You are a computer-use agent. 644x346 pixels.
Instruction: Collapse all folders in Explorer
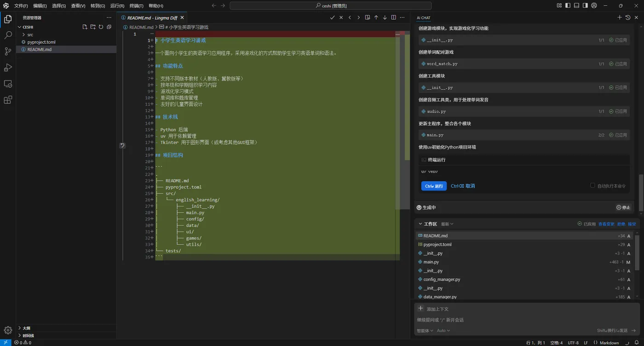(109, 27)
